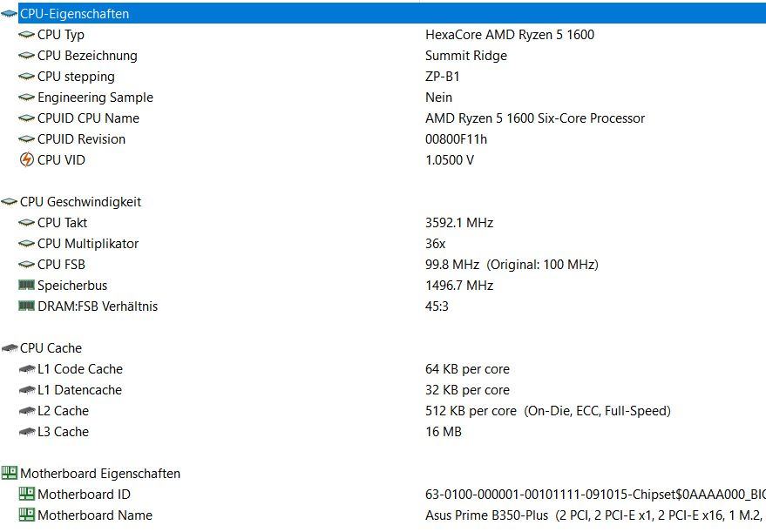Click the icon beside L1 Code Cache
The height and width of the screenshot is (532, 766).
pos(26,369)
